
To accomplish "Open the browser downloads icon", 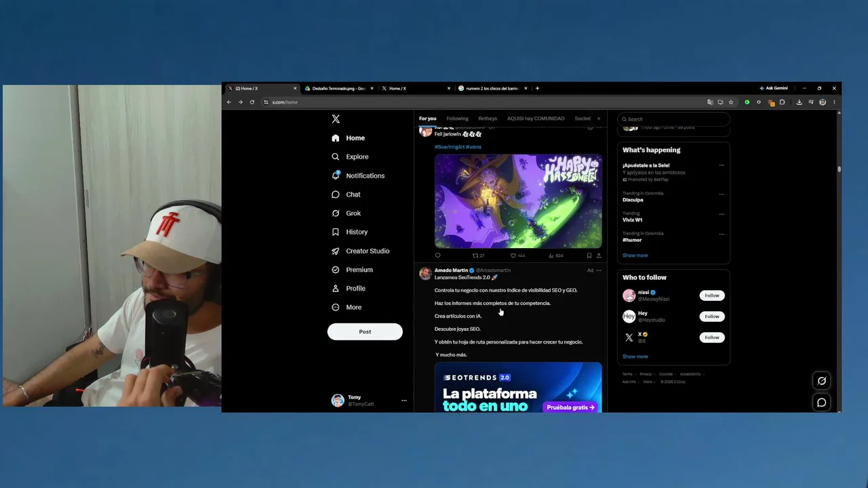I will 799,102.
